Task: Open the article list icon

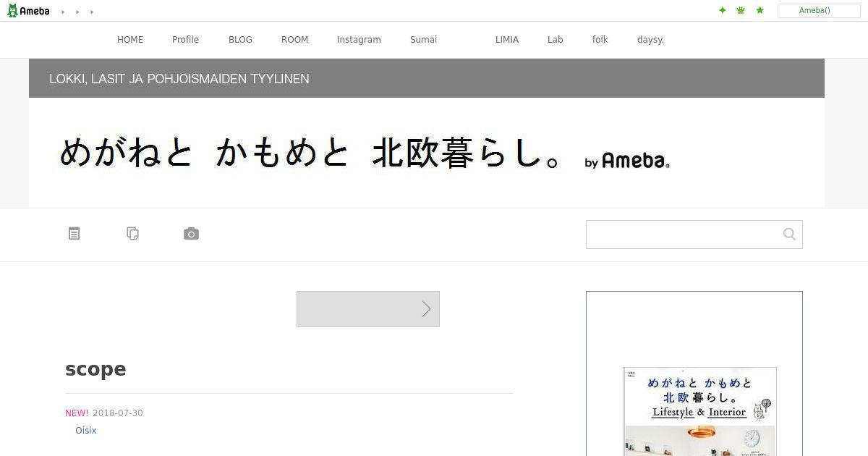Action: [74, 234]
